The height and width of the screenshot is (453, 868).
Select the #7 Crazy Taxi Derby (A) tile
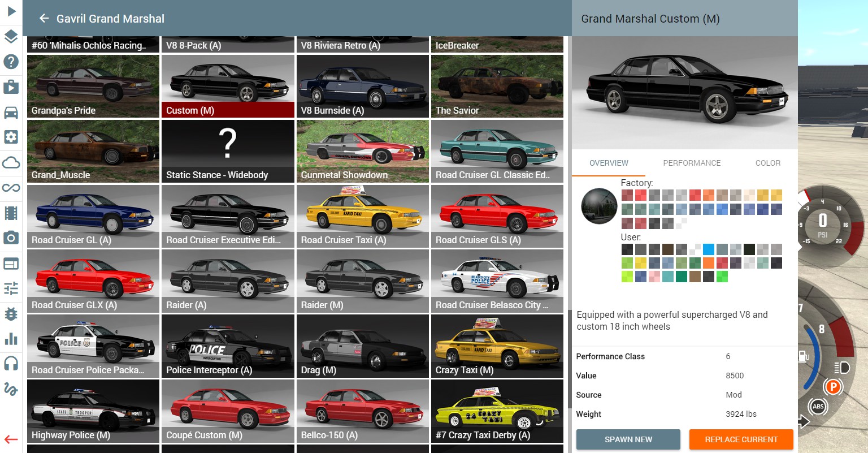497,411
